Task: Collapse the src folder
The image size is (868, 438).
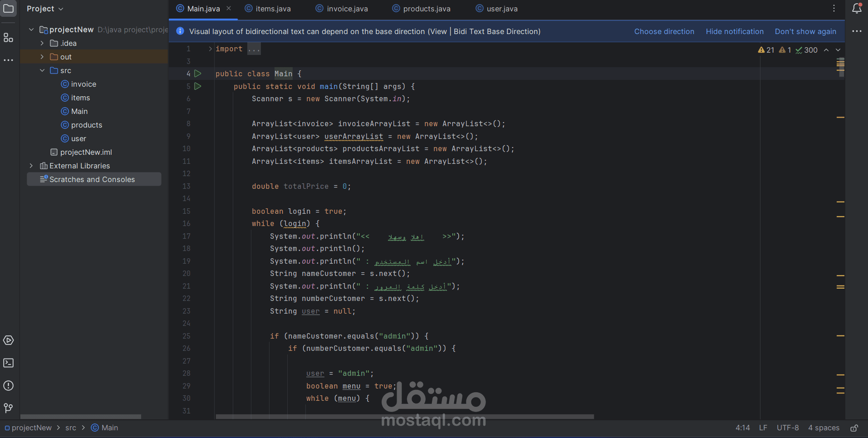Action: point(42,70)
